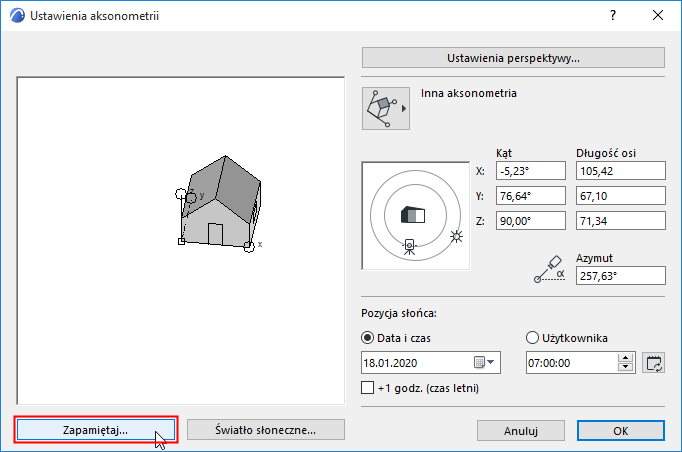The image size is (682, 452).
Task: Increase time with the up stepper arrow
Action: tap(625, 358)
